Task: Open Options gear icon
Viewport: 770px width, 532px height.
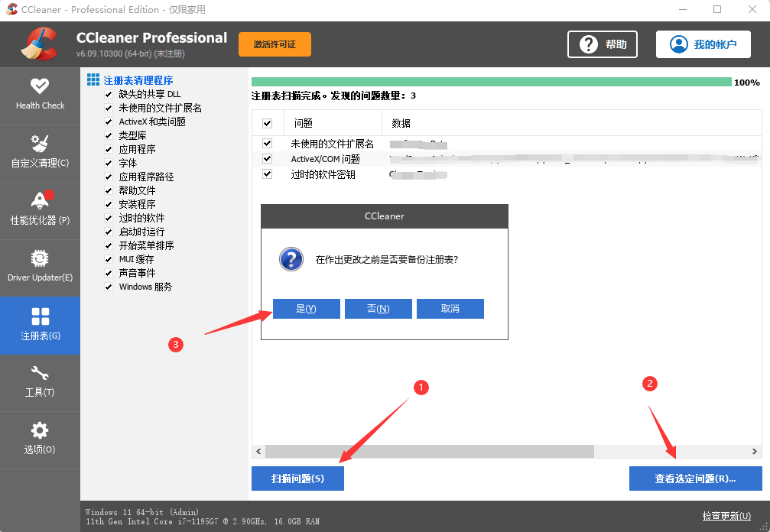Action: 39,430
